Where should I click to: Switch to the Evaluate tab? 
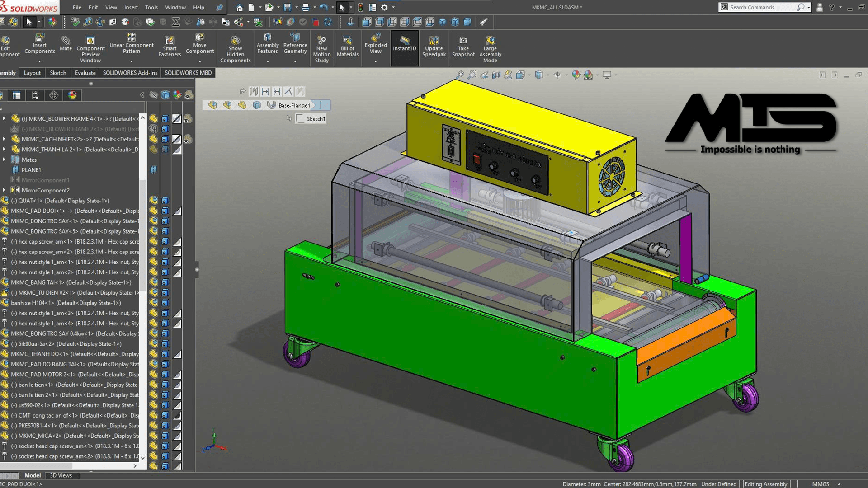coord(85,73)
